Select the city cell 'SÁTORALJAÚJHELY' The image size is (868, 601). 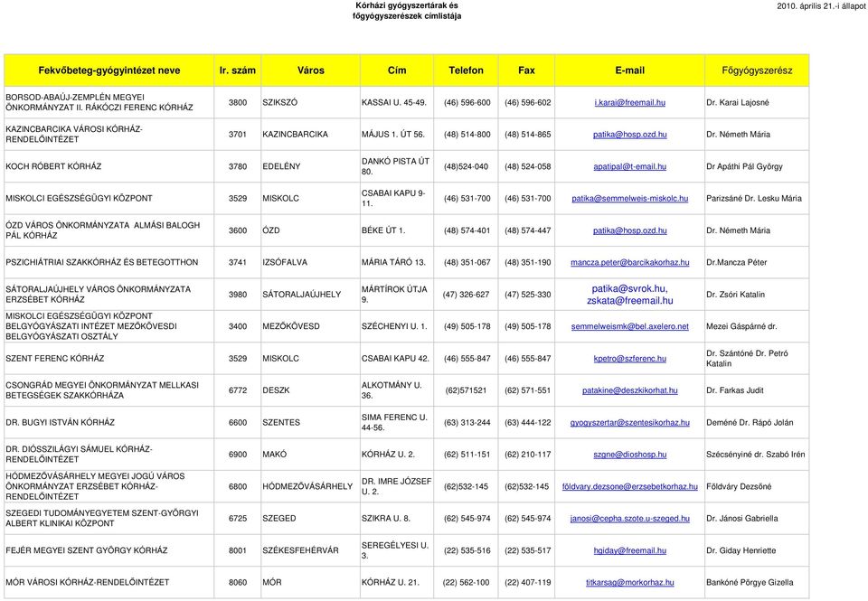click(302, 295)
